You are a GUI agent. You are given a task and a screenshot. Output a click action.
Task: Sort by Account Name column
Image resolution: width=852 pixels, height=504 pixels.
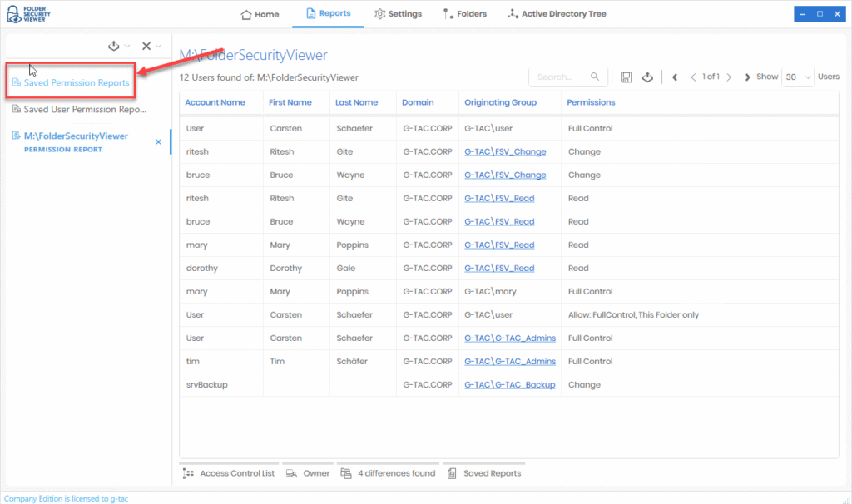215,102
